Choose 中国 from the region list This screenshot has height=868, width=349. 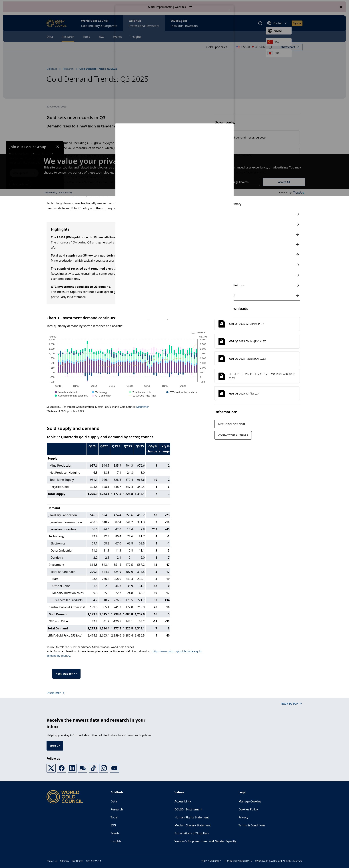(278, 42)
